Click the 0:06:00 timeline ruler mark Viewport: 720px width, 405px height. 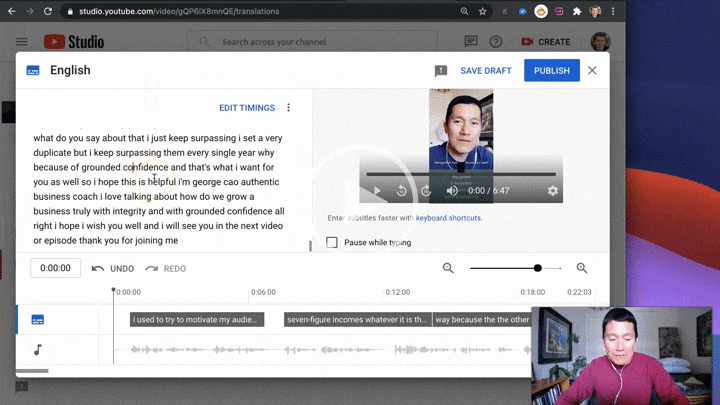(x=263, y=292)
